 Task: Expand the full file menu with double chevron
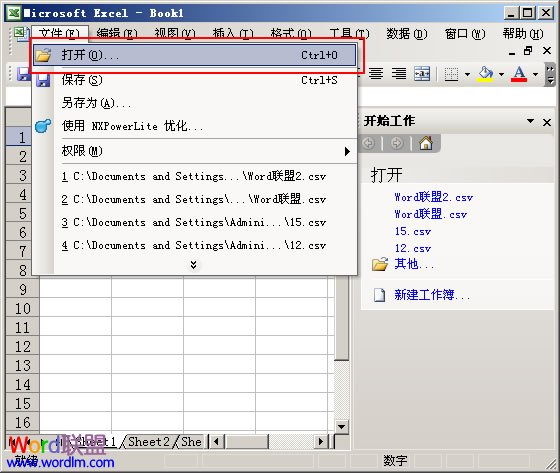pos(193,264)
